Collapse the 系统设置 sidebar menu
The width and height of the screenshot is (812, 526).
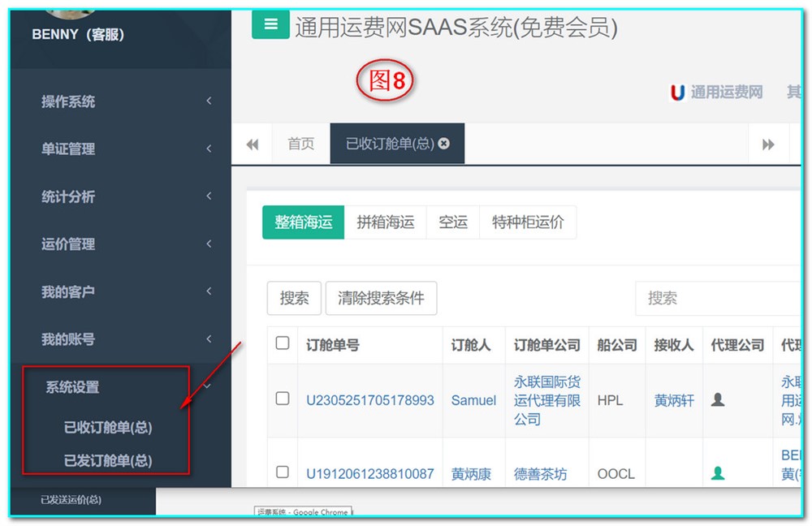pos(122,387)
